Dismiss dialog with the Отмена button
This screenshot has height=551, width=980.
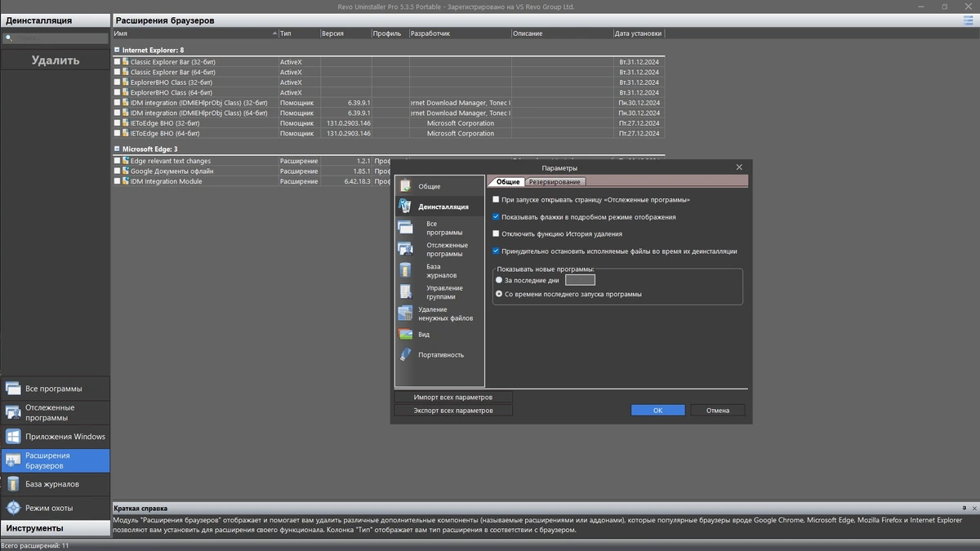click(x=718, y=411)
